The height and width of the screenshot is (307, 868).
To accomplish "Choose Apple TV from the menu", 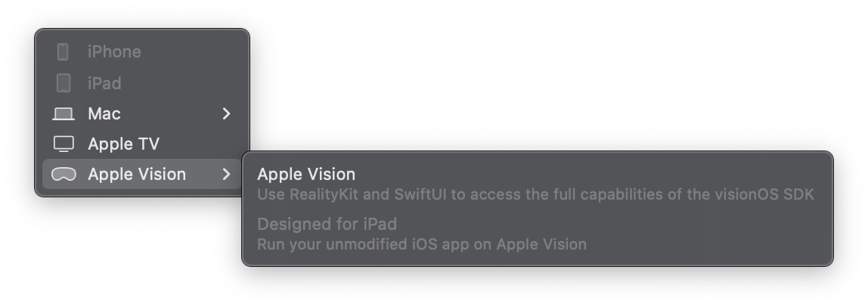I will tap(142, 144).
